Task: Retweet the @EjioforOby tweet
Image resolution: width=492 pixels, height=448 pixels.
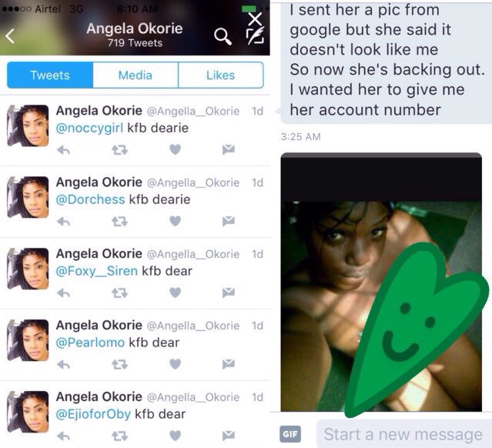Action: click(119, 436)
